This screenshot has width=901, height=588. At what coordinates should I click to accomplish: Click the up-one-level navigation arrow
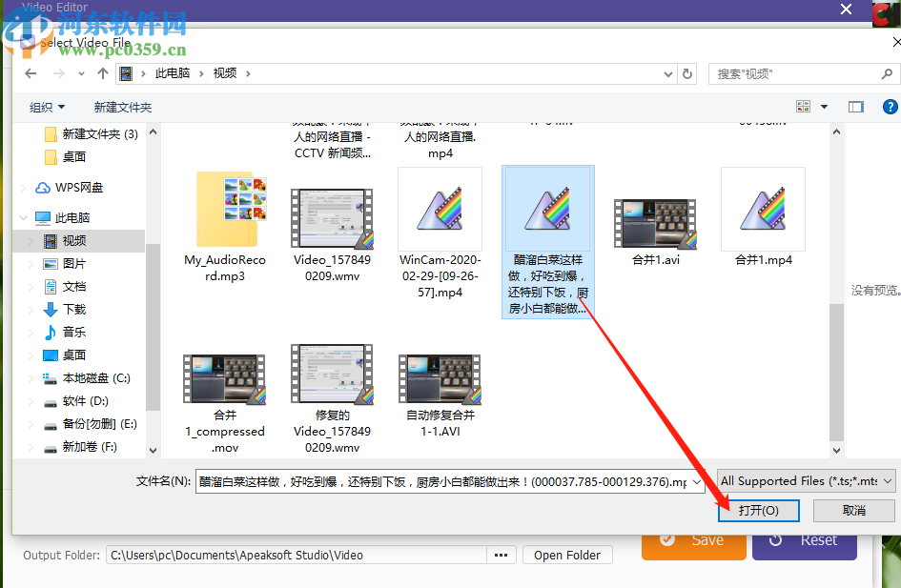(102, 73)
